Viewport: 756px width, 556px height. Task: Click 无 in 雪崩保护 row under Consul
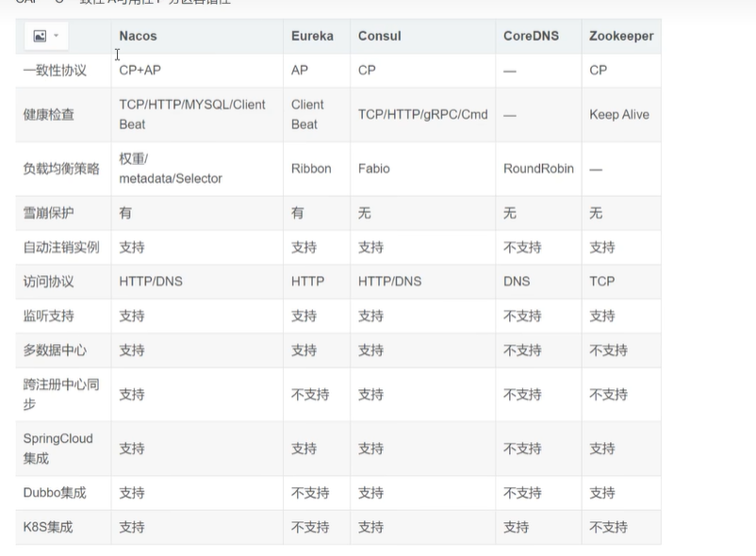click(365, 213)
